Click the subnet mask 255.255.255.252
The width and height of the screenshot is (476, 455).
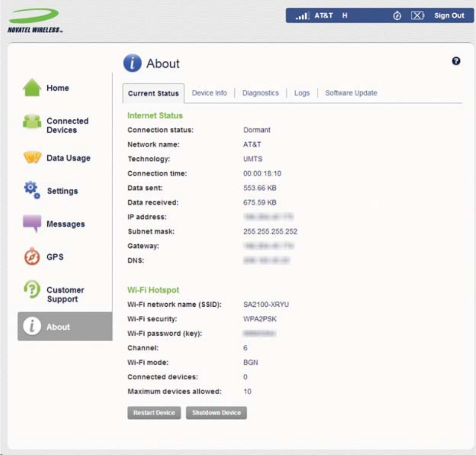point(270,232)
